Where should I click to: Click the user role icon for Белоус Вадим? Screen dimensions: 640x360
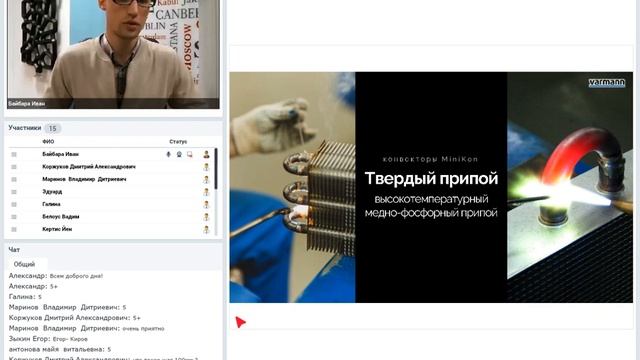pos(206,217)
